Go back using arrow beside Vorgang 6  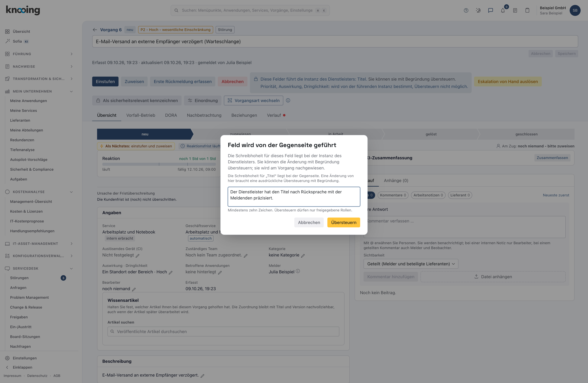(x=95, y=30)
